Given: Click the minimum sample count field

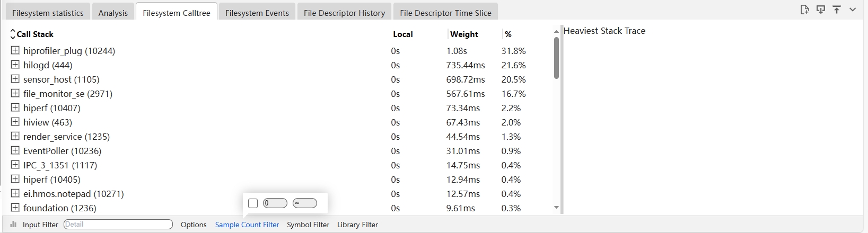Looking at the screenshot, I should (275, 203).
